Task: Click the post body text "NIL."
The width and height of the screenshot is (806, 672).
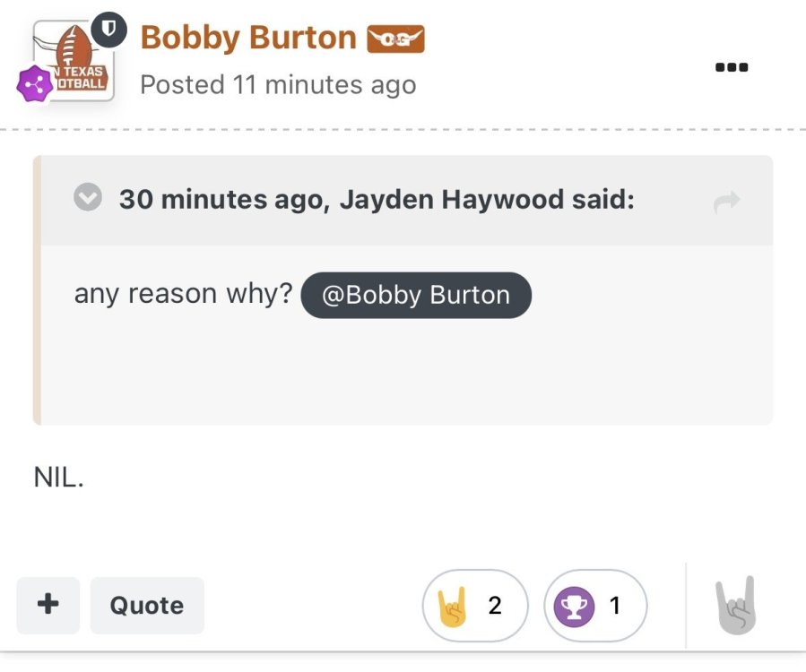Action: [x=58, y=477]
